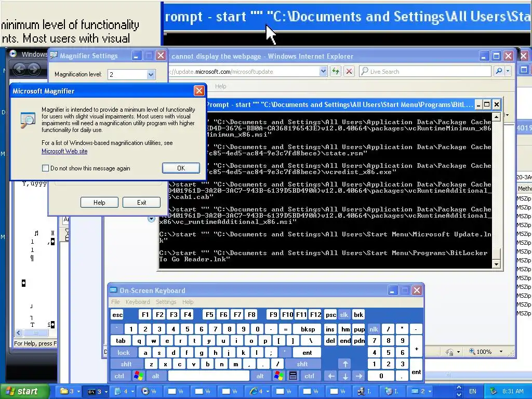Viewport: 532px width, 399px height.
Task: Click the system tray icon beside the clock
Action: (494, 391)
